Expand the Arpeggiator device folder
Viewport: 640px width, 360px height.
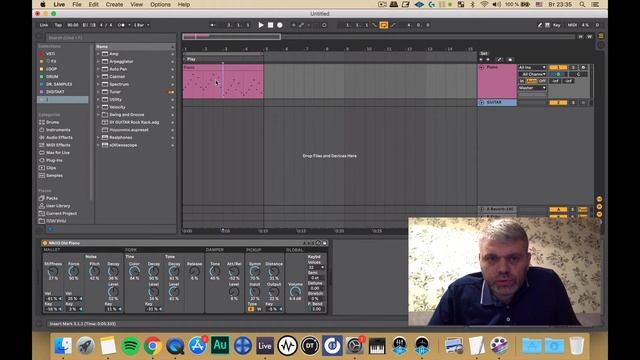click(98, 61)
